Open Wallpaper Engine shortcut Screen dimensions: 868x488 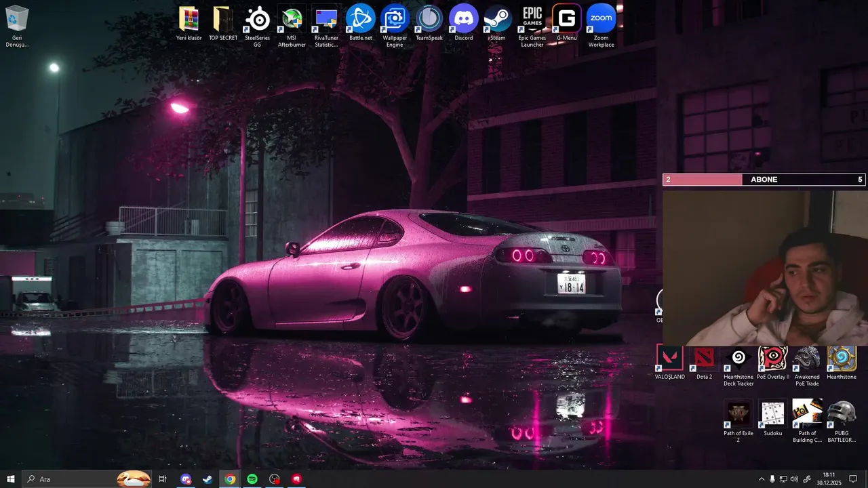(395, 26)
